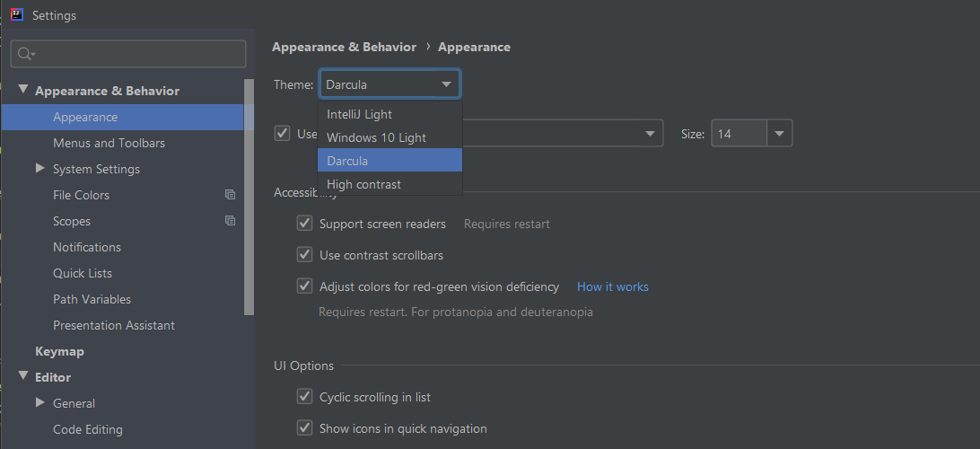The image size is (980, 449).
Task: Collapse the Editor tree section
Action: (x=23, y=376)
